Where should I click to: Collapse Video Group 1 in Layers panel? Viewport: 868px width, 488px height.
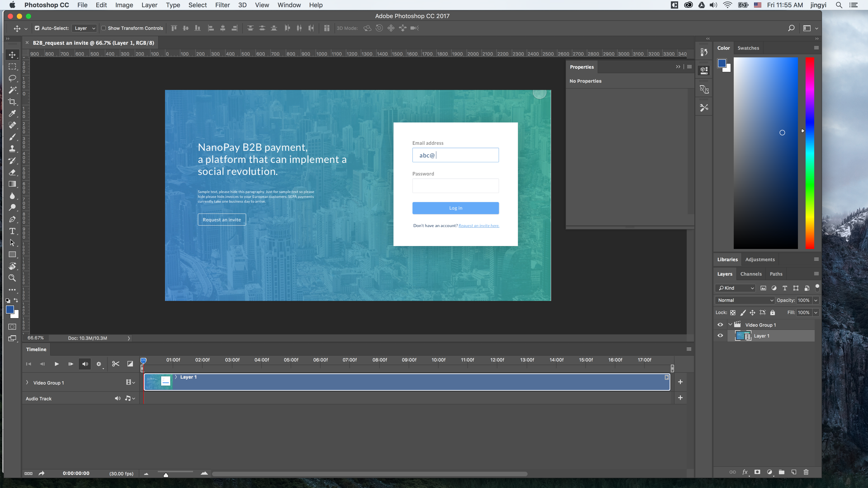pos(730,325)
